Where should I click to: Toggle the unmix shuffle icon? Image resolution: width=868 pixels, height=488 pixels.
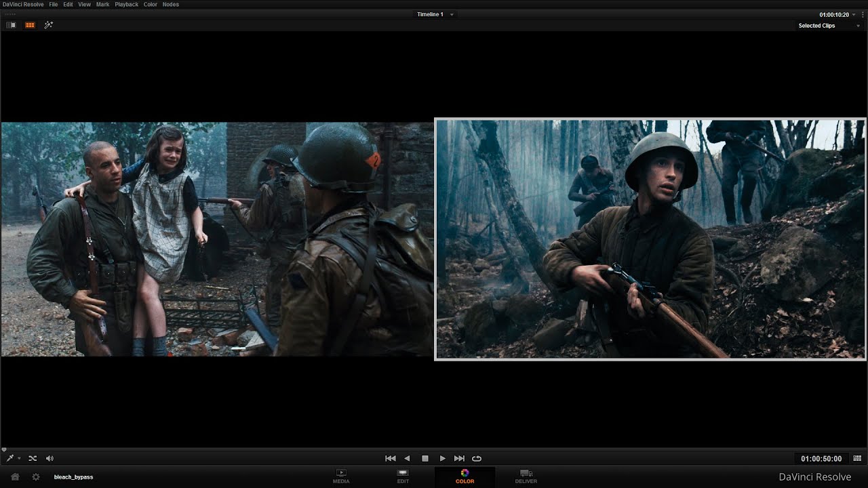tap(33, 458)
